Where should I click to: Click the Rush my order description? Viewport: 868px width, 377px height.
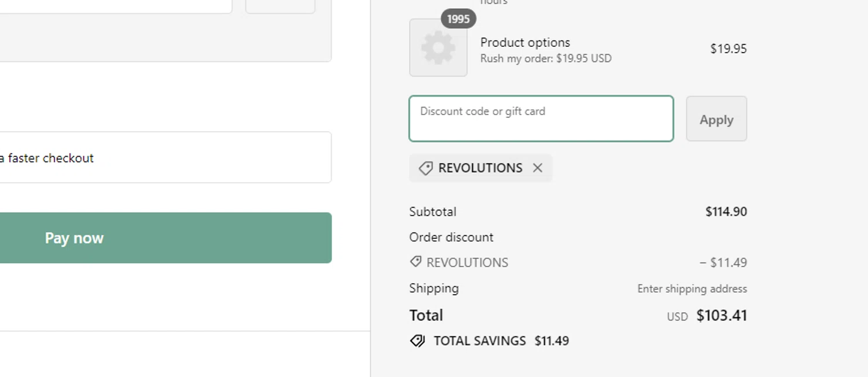click(546, 58)
